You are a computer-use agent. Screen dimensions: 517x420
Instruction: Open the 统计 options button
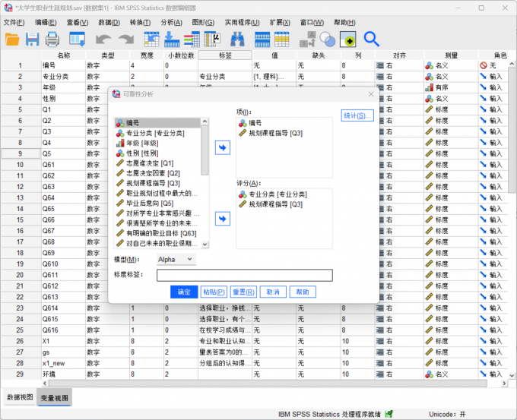coord(357,115)
